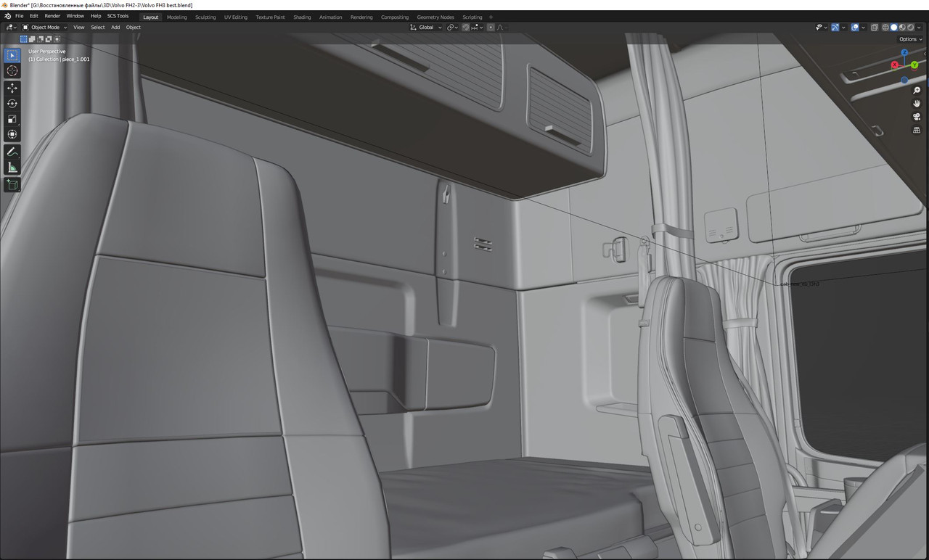The height and width of the screenshot is (560, 929).
Task: Open the Object menu in viewport header
Action: tap(134, 28)
